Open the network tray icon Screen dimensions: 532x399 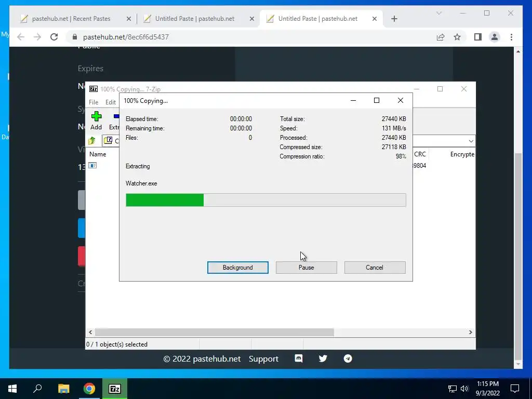pos(453,389)
